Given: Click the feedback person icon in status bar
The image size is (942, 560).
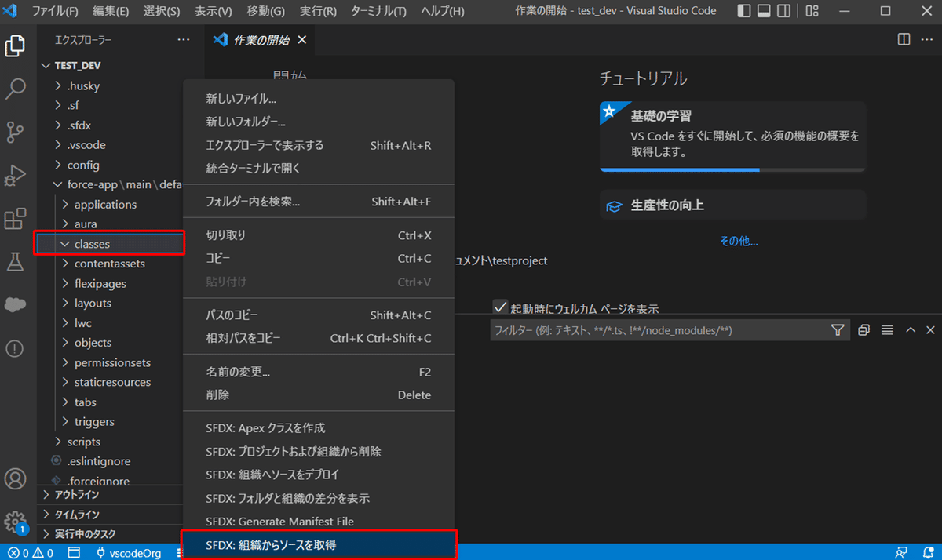Looking at the screenshot, I should click(x=902, y=553).
